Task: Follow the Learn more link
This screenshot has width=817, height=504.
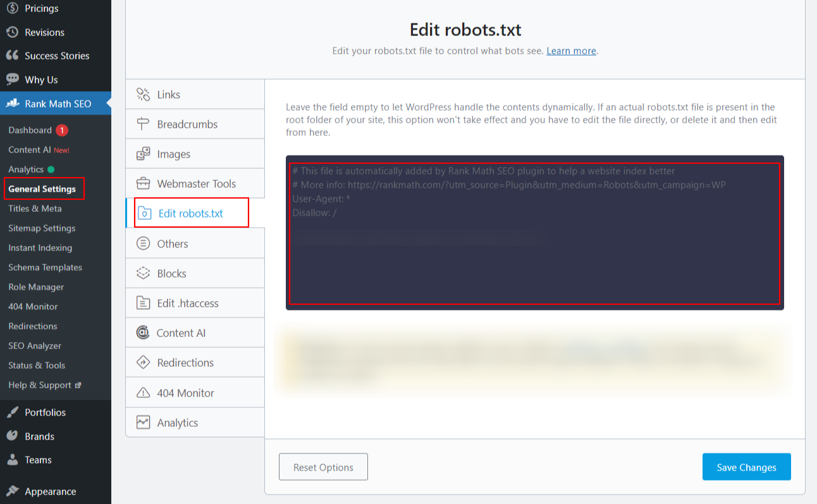Action: click(x=571, y=51)
